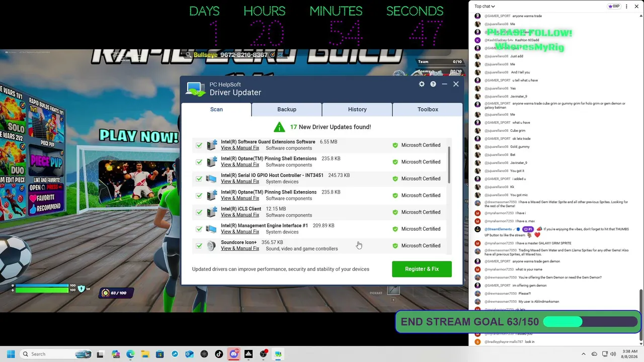Open Discord from the taskbar

coord(233,354)
